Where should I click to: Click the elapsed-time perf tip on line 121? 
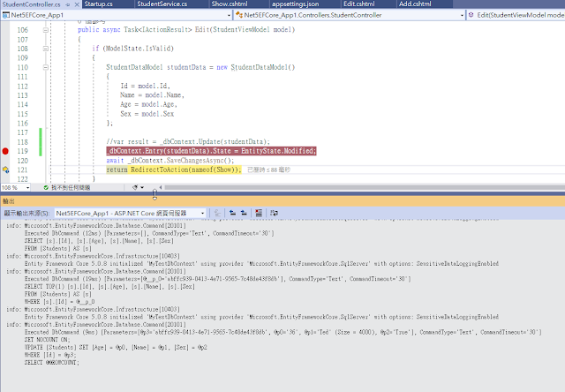[x=268, y=170]
